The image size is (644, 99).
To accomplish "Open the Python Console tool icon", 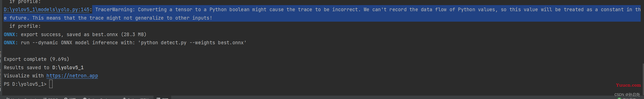I will click(x=124, y=98).
